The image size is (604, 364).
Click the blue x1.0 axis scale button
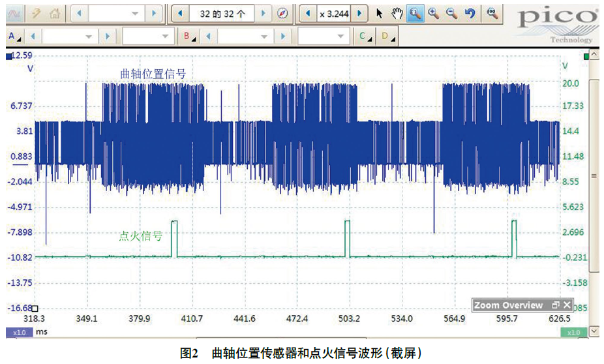(x=20, y=333)
